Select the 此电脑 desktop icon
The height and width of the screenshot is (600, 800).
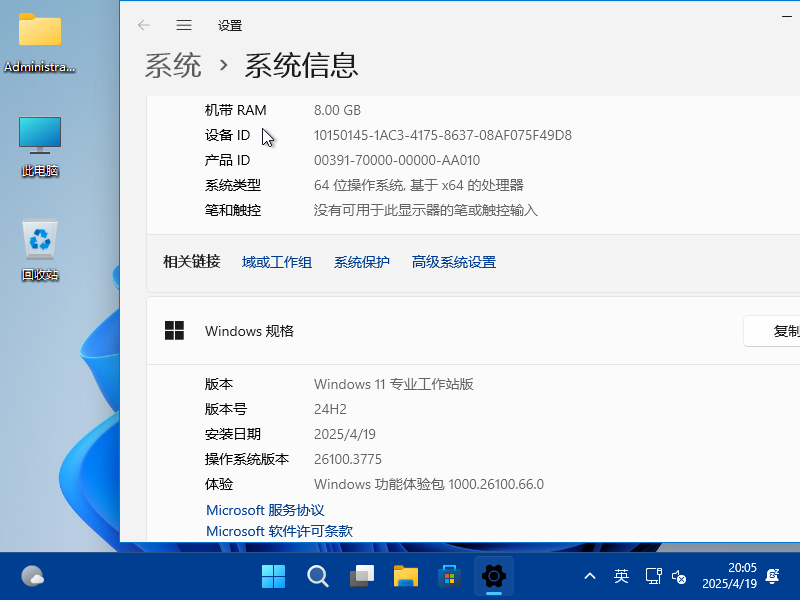(40, 147)
